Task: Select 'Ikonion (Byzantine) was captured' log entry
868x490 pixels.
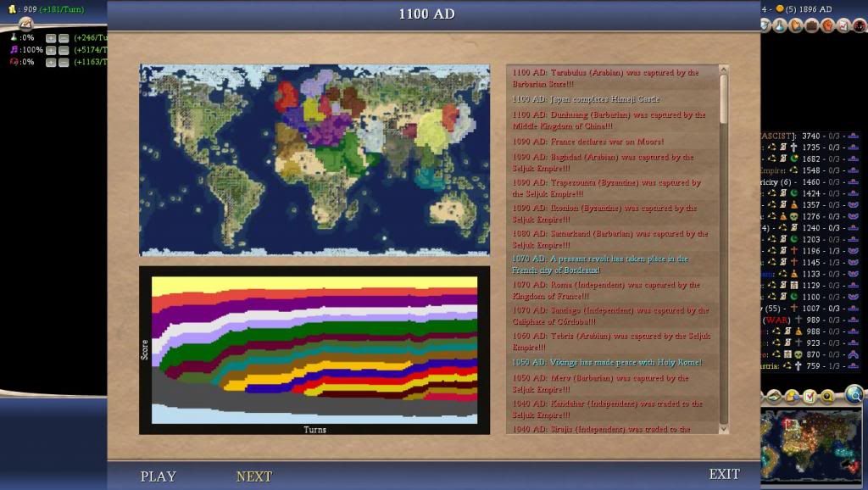Action: tap(612, 213)
